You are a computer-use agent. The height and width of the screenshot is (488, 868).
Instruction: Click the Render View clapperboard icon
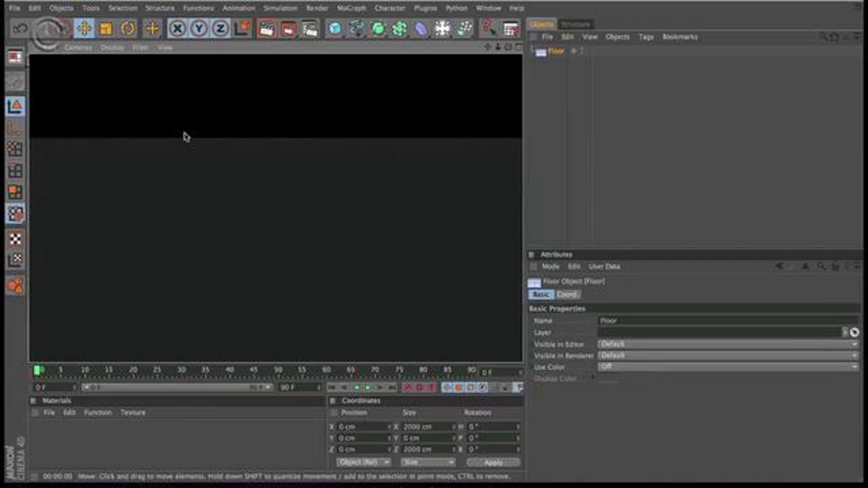pos(267,28)
